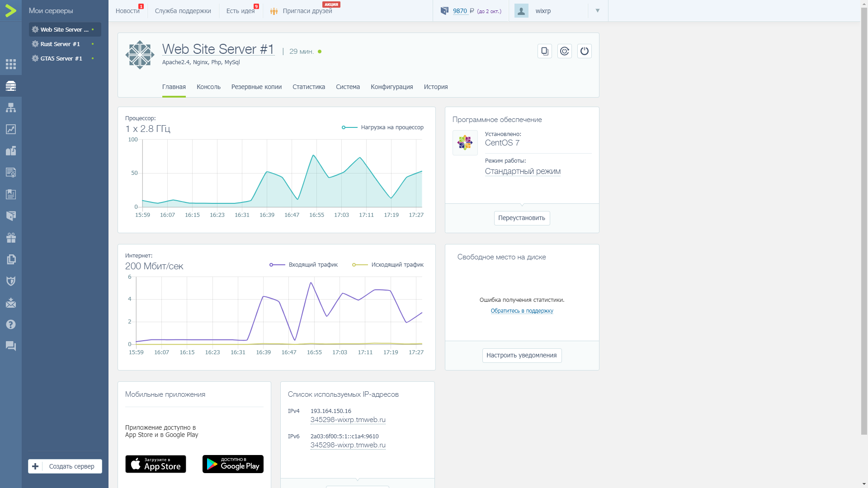Open the gift box sidebar icon
Image resolution: width=868 pixels, height=488 pixels.
click(11, 238)
